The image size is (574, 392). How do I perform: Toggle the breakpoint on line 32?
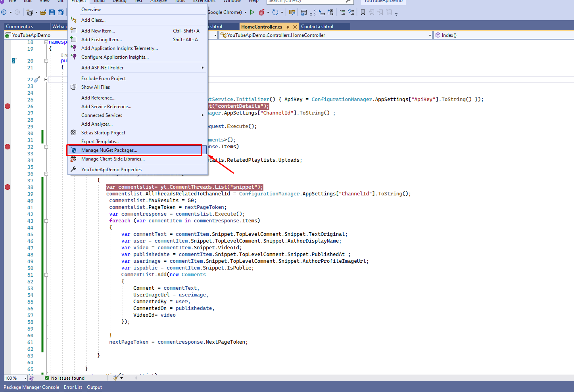(x=8, y=147)
